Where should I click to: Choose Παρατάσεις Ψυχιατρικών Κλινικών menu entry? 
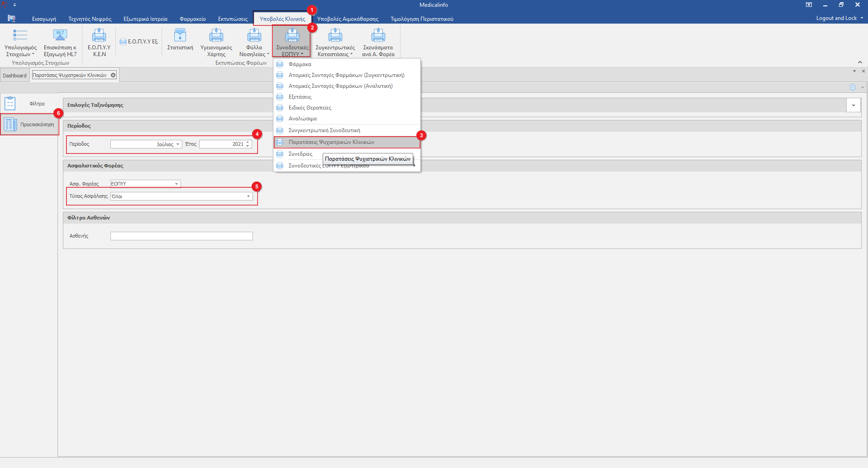[x=331, y=142]
